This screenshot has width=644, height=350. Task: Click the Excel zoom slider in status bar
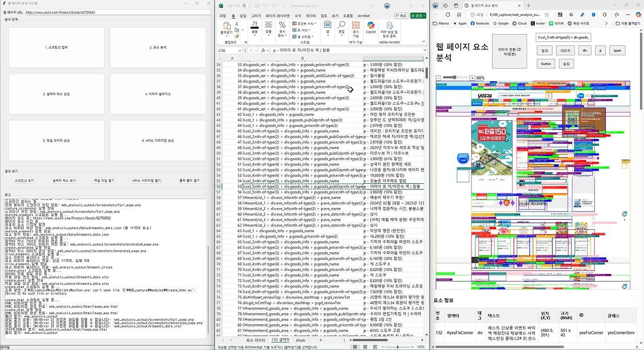pyautogui.click(x=397, y=347)
